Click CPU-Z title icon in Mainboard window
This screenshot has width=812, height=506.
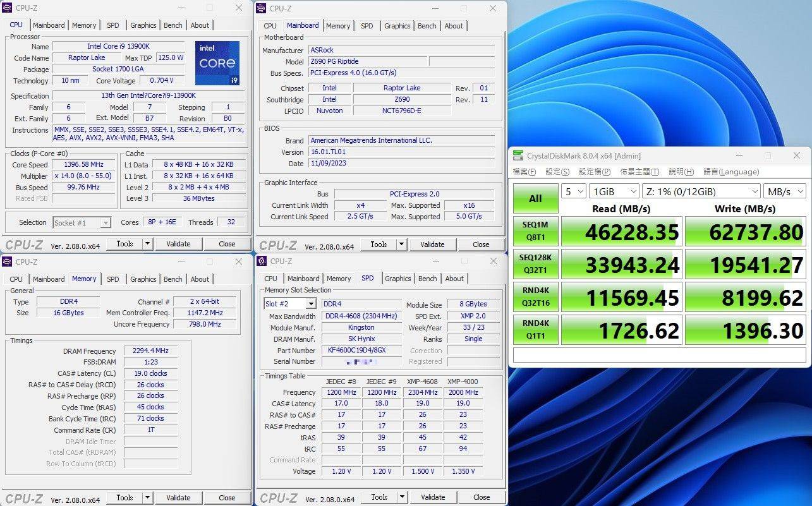pos(261,8)
